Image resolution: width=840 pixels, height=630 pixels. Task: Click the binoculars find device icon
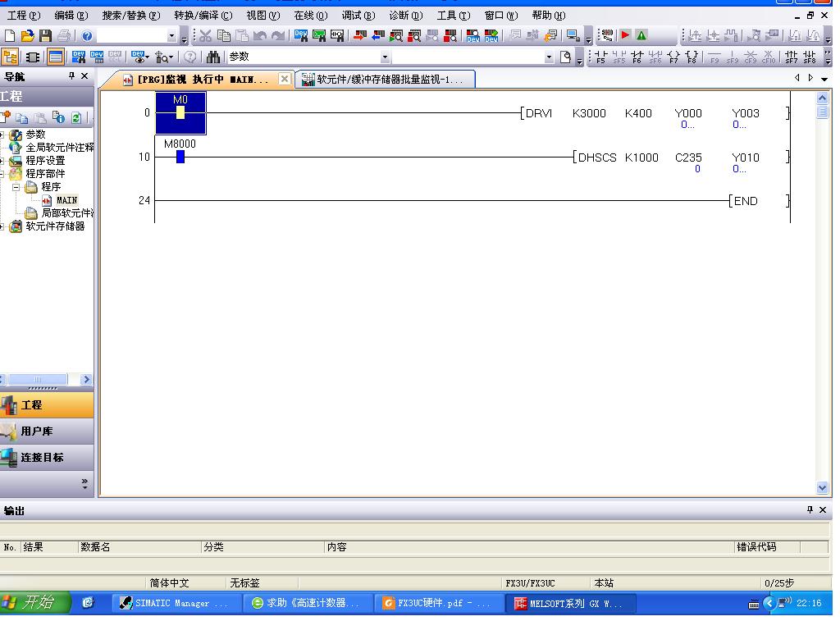tap(213, 57)
